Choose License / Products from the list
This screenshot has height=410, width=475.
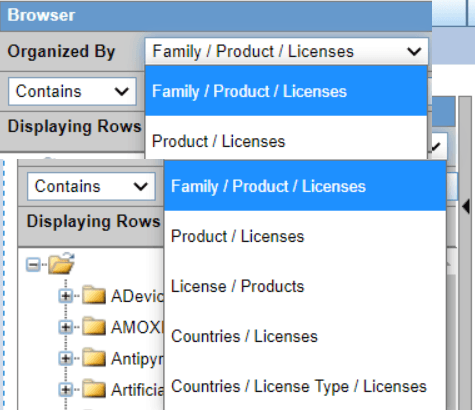(x=305, y=286)
